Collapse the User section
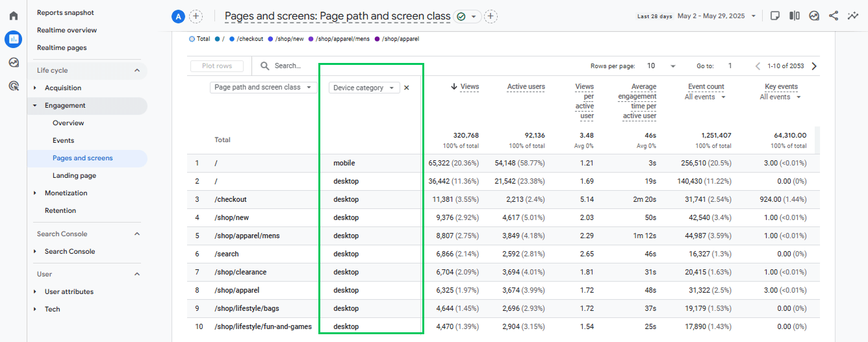The height and width of the screenshot is (342, 868). click(137, 274)
